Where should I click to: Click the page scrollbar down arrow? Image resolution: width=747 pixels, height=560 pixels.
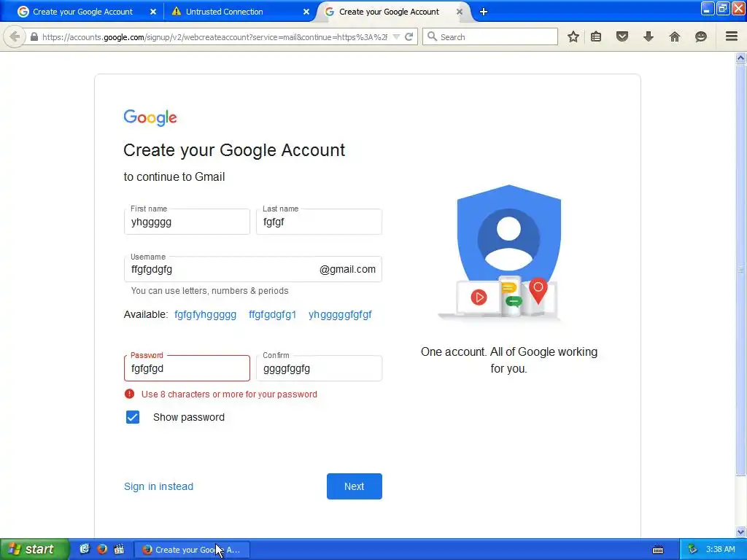pos(740,532)
